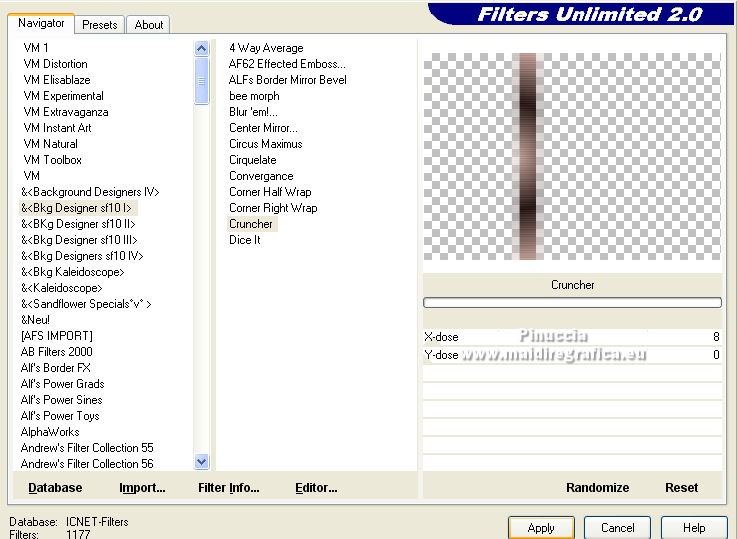Open Filter Info...

coord(228,487)
